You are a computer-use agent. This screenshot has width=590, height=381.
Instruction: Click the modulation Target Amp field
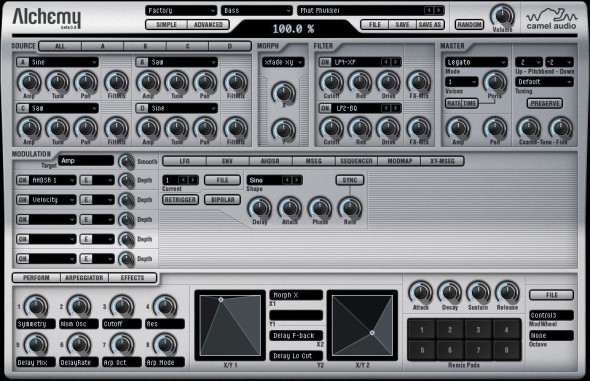[x=86, y=161]
